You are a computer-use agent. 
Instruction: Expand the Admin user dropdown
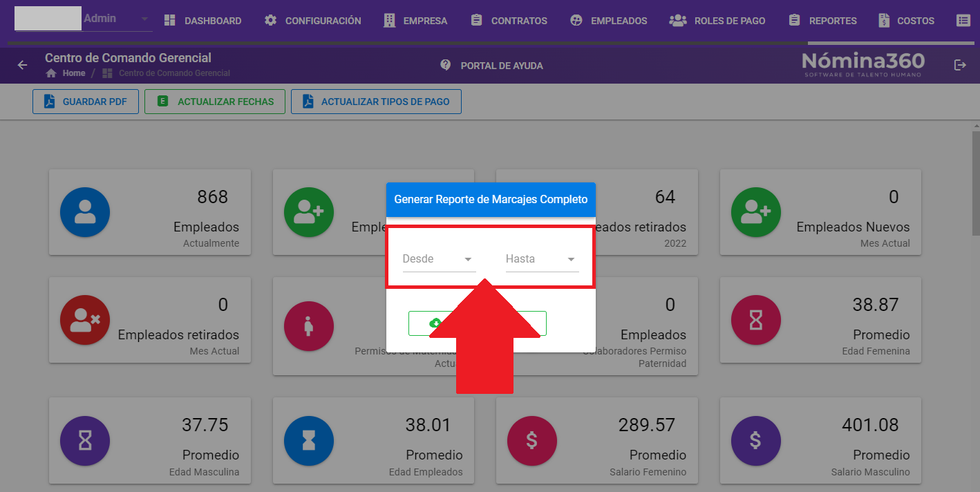[x=144, y=19]
